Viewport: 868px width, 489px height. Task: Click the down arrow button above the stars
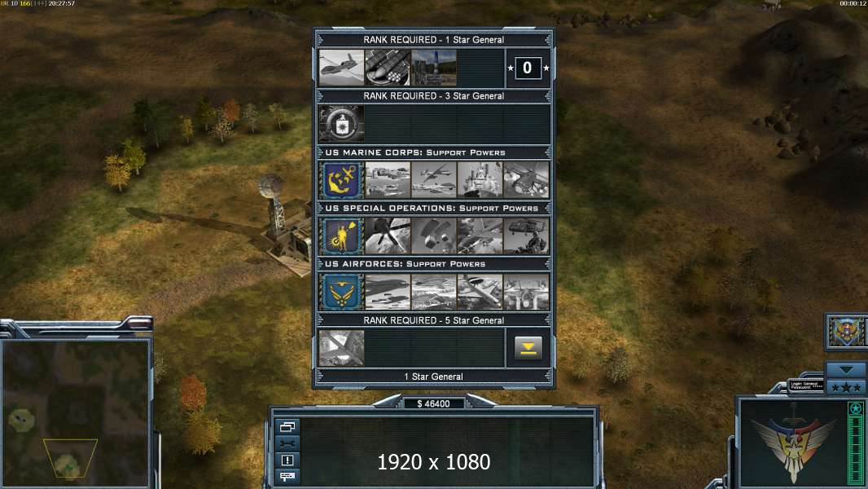coord(846,370)
